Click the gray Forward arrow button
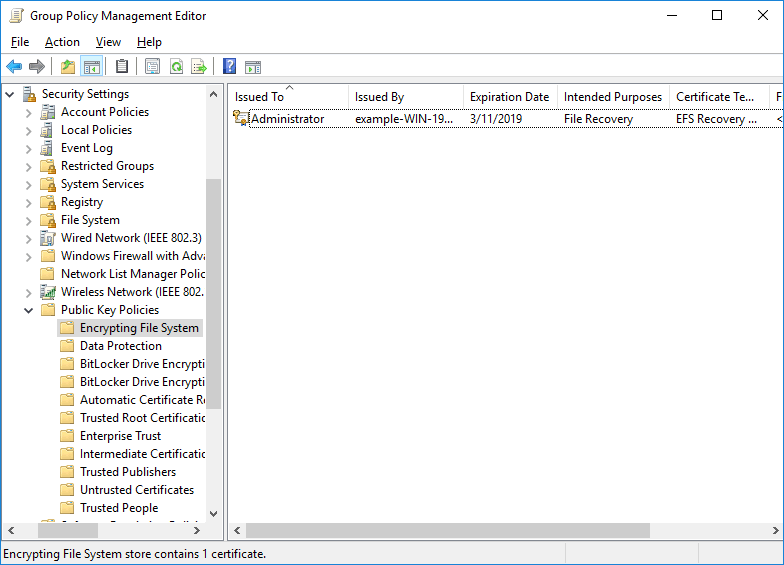The height and width of the screenshot is (565, 784). point(37,66)
